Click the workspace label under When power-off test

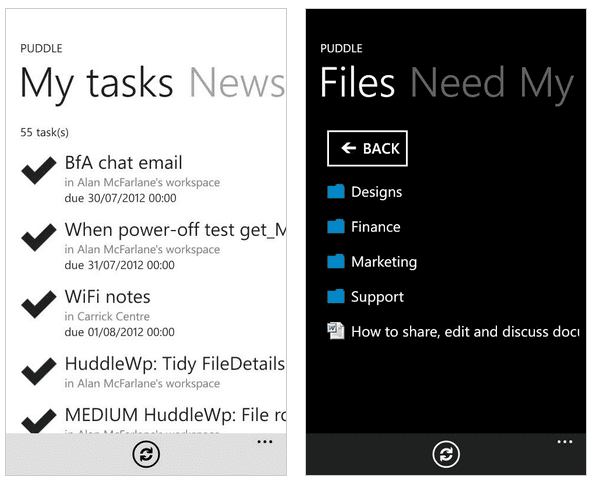[142, 250]
